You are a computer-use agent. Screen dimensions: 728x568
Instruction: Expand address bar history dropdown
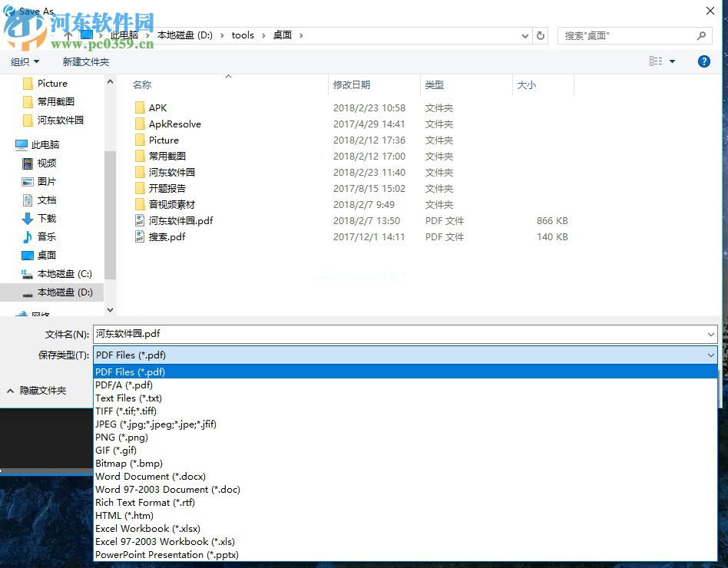coord(525,35)
